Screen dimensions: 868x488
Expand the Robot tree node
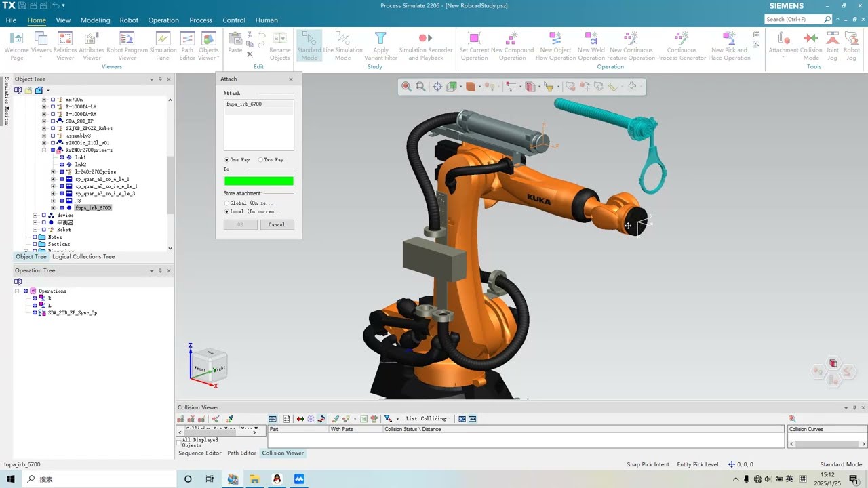(35, 230)
